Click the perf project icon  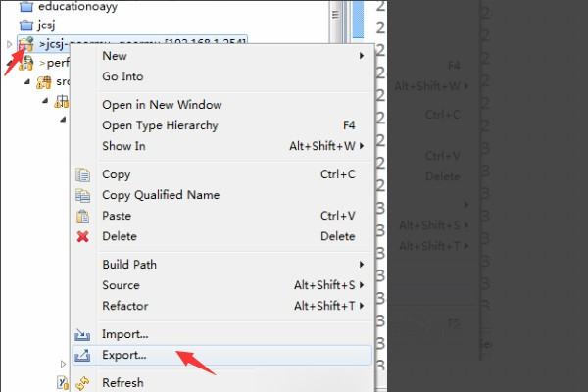(26, 63)
